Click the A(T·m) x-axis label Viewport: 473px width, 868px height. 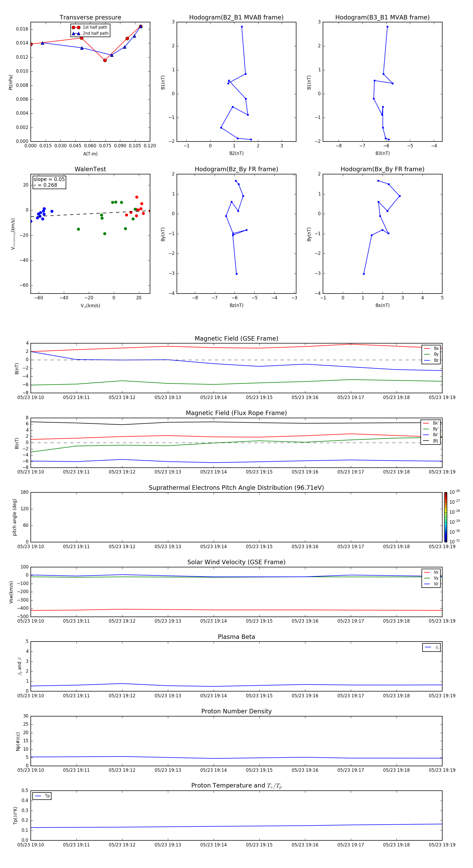(x=90, y=154)
